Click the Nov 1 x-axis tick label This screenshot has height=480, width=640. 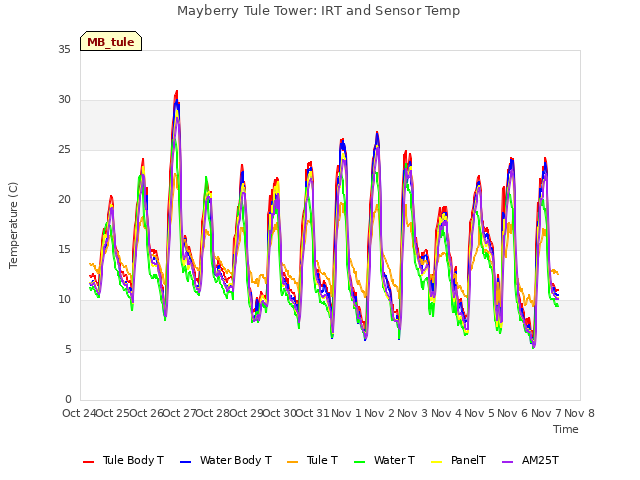[346, 413]
